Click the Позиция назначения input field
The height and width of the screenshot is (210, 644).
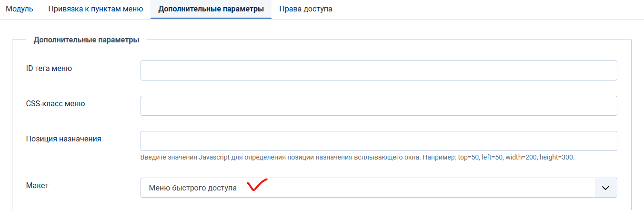pyautogui.click(x=379, y=141)
